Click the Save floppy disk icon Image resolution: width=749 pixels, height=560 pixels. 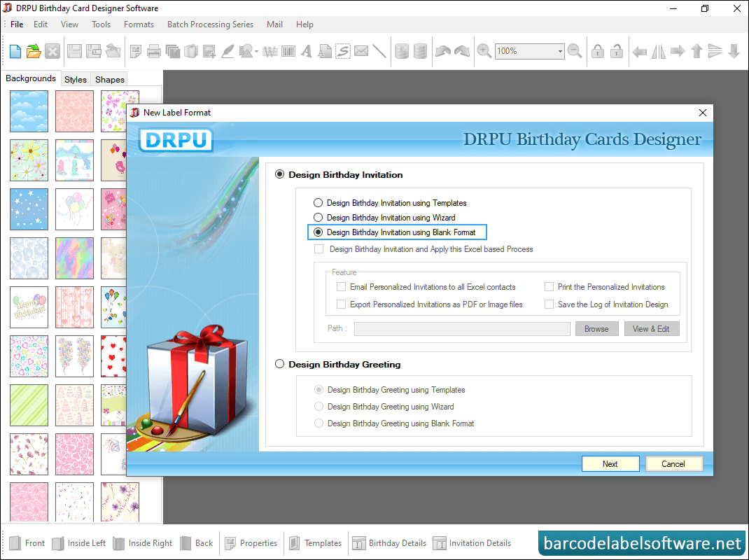tap(74, 51)
